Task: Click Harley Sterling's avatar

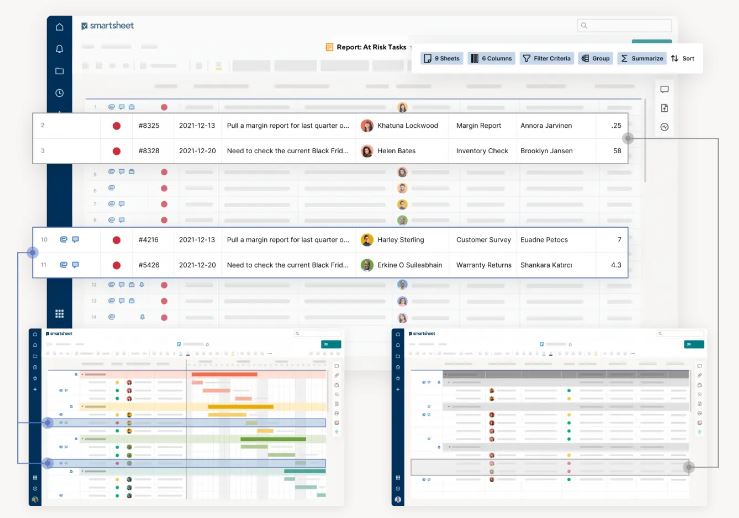Action: click(367, 240)
